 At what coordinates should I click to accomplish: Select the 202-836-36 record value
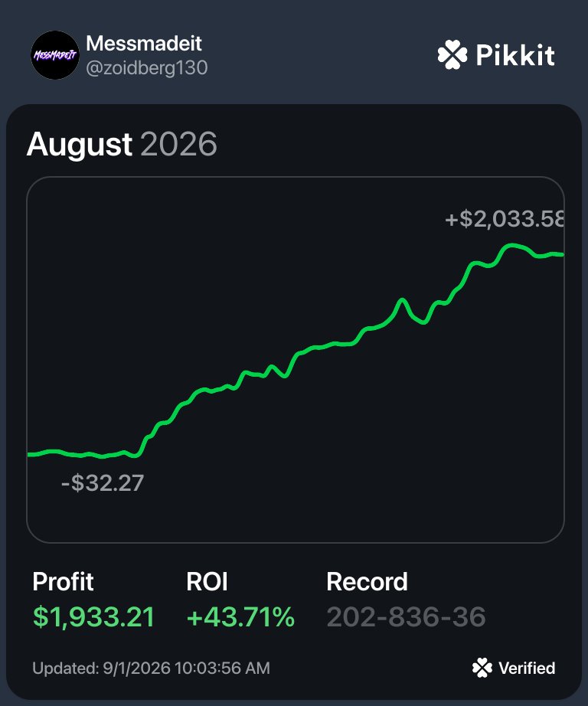pyautogui.click(x=406, y=617)
